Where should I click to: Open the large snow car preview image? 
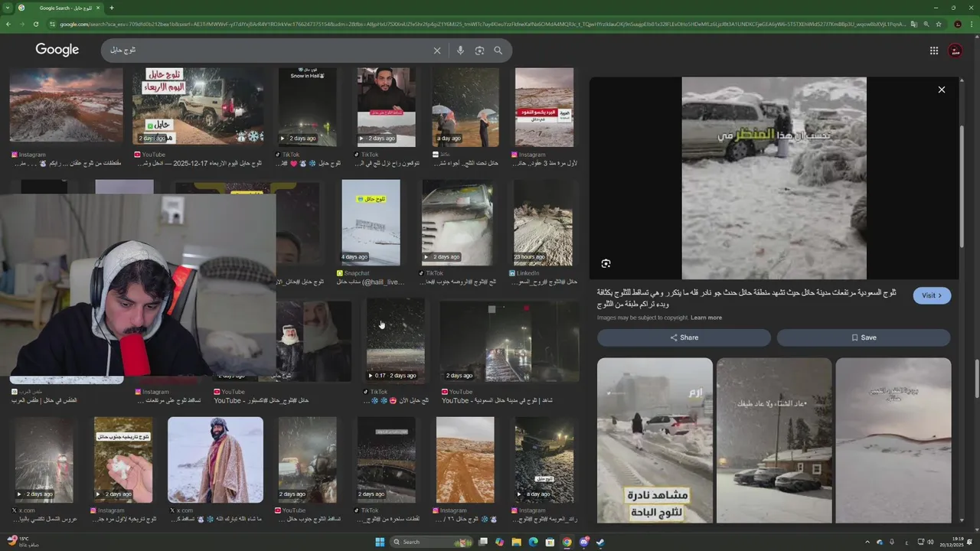774,178
